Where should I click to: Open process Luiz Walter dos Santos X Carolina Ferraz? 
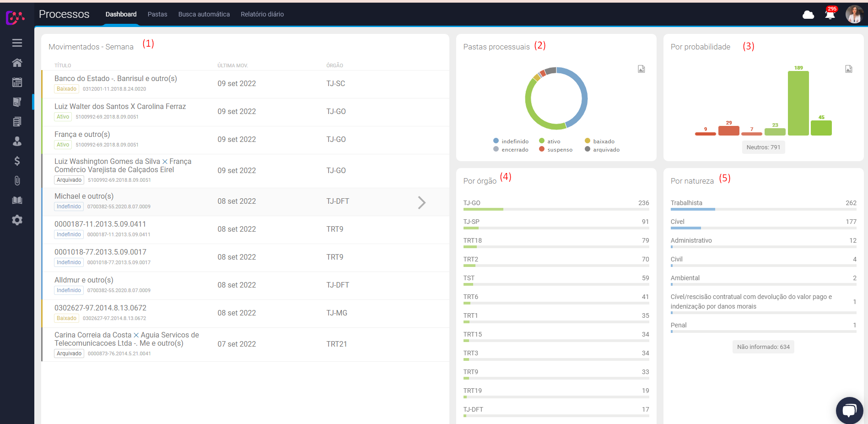(120, 107)
